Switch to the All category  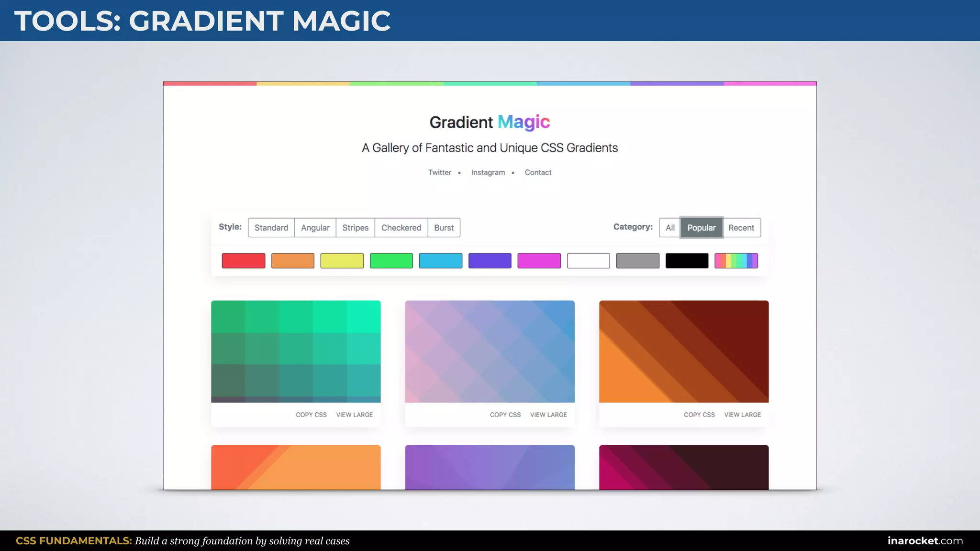(x=670, y=228)
